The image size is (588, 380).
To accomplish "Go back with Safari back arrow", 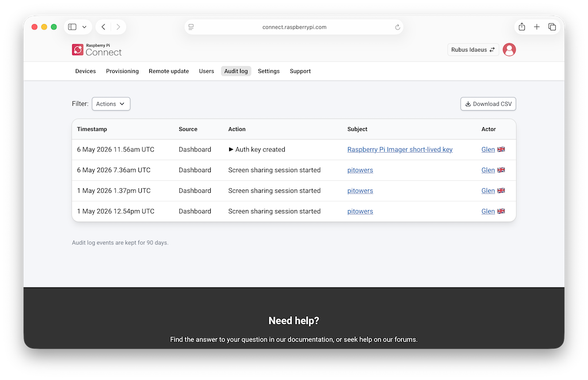I will tap(103, 27).
